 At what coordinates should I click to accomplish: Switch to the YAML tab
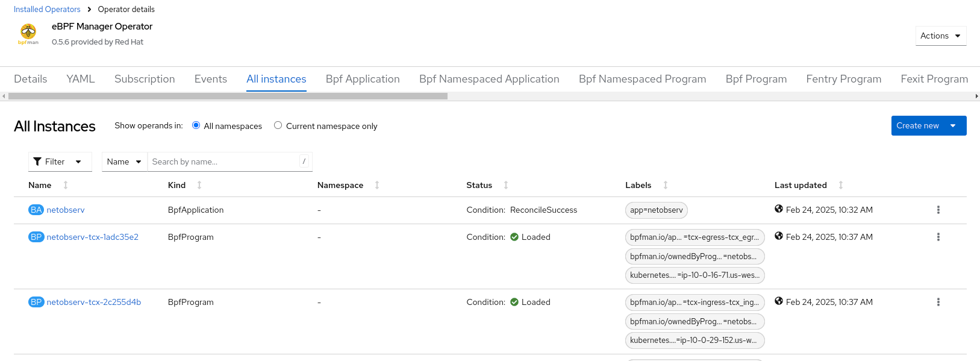[x=81, y=79]
